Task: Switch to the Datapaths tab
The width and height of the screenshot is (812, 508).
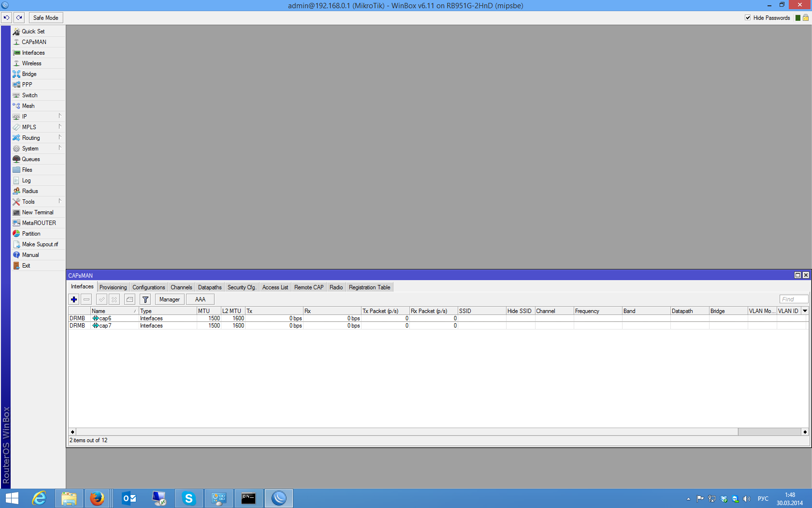Action: tap(210, 287)
